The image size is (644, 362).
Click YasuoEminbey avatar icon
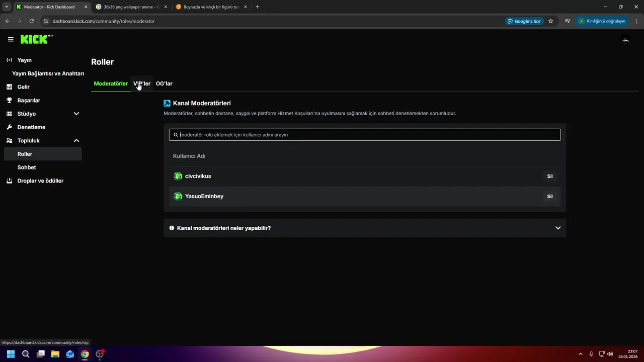(178, 196)
